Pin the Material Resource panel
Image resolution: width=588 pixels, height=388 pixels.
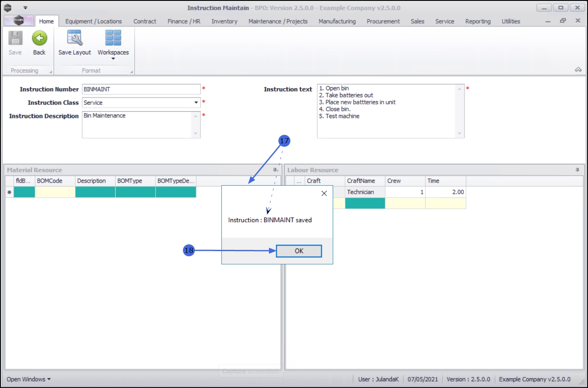click(x=275, y=170)
